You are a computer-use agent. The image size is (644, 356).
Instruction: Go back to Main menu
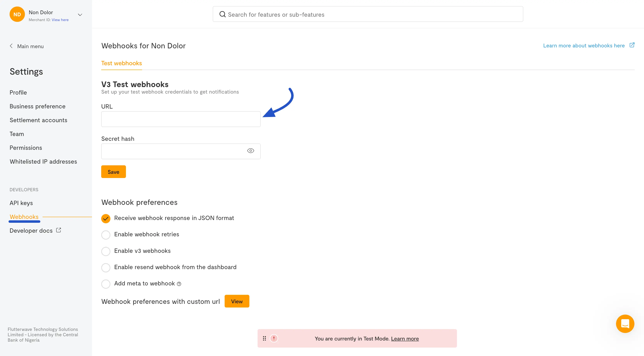tap(26, 46)
